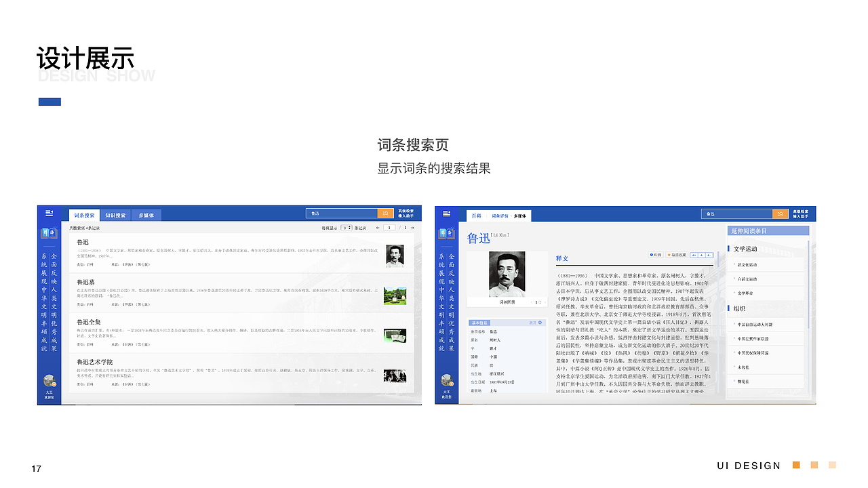This screenshot has height=488, width=868.
Task: Click the page number input field in pagination
Action: point(389,227)
